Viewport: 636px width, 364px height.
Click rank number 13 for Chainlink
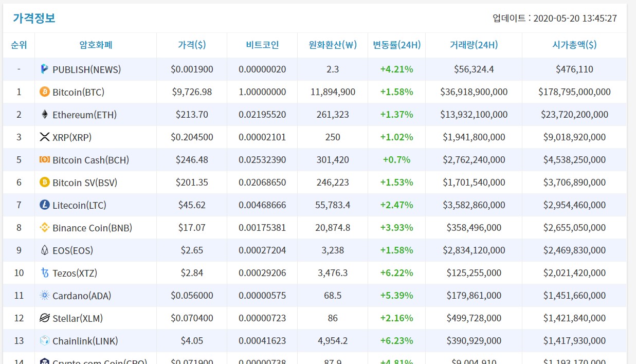[x=19, y=341]
